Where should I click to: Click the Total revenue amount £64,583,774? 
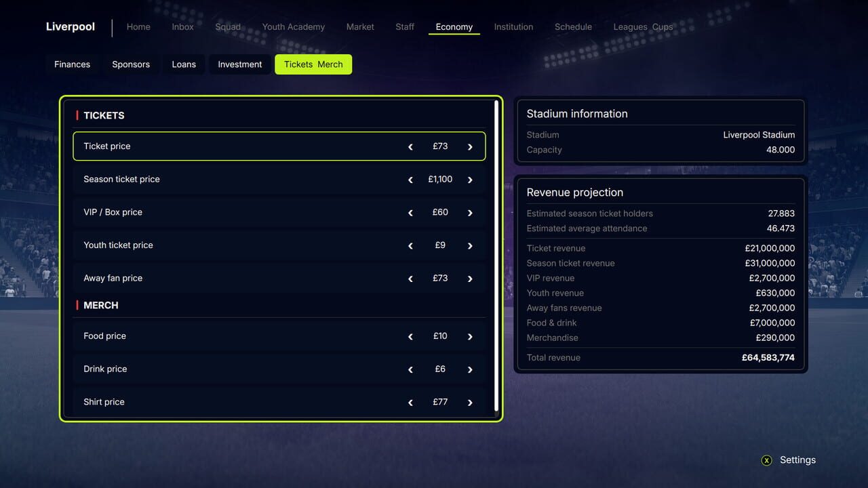(x=768, y=358)
